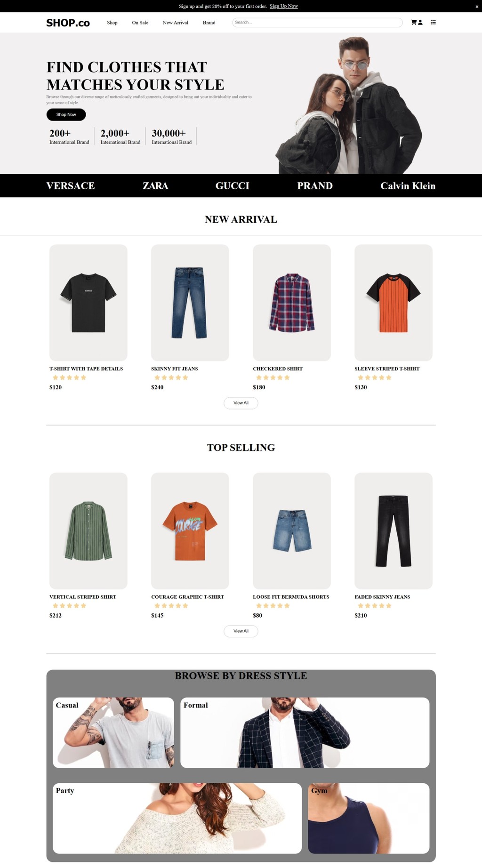The image size is (482, 868).
Task: Click the SHOP.co logo
Action: [68, 23]
